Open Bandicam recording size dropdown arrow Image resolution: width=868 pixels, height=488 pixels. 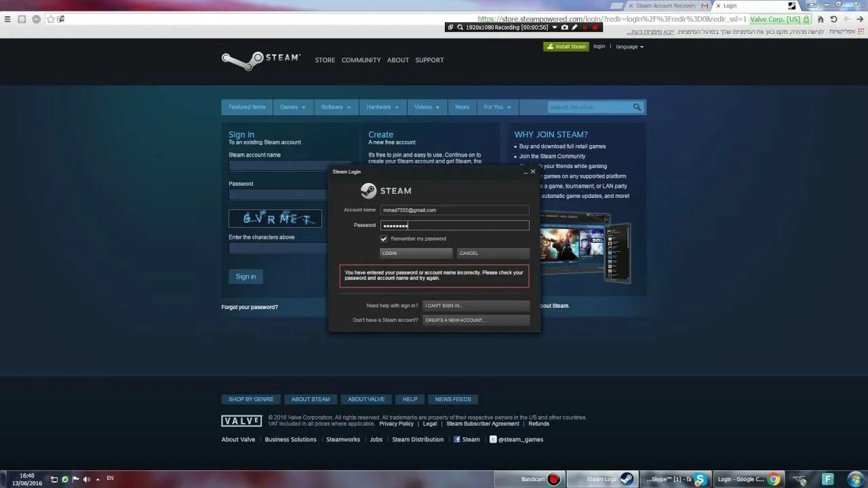coord(554,27)
